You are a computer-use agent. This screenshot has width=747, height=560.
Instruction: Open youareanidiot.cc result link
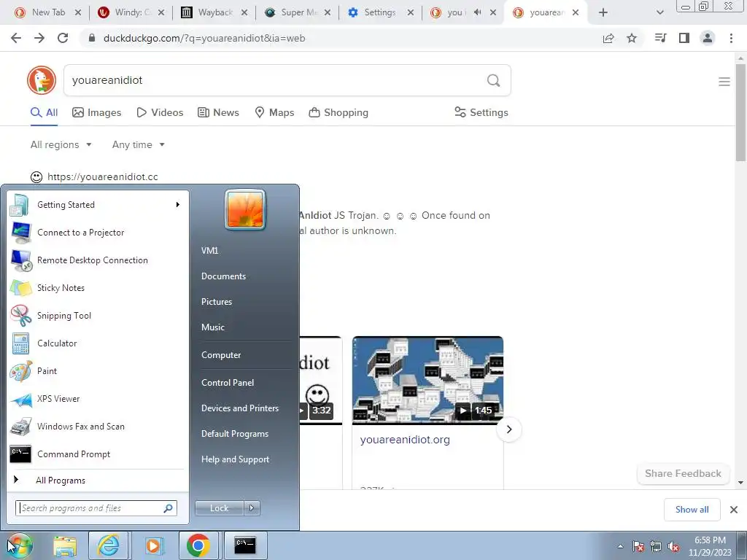(102, 176)
